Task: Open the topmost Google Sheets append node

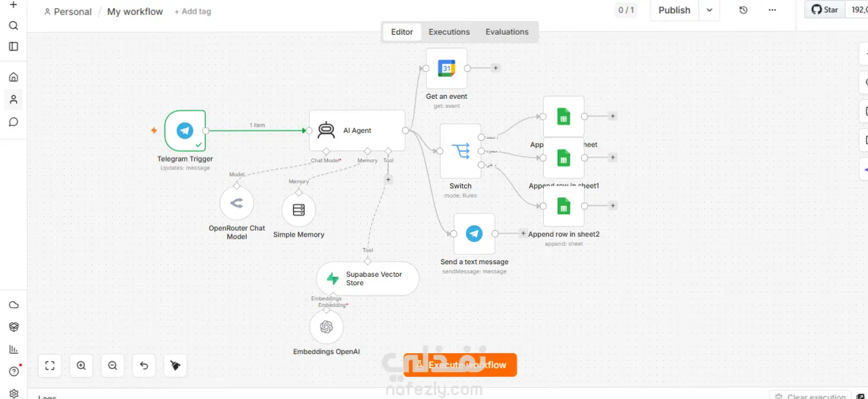Action: [563, 116]
